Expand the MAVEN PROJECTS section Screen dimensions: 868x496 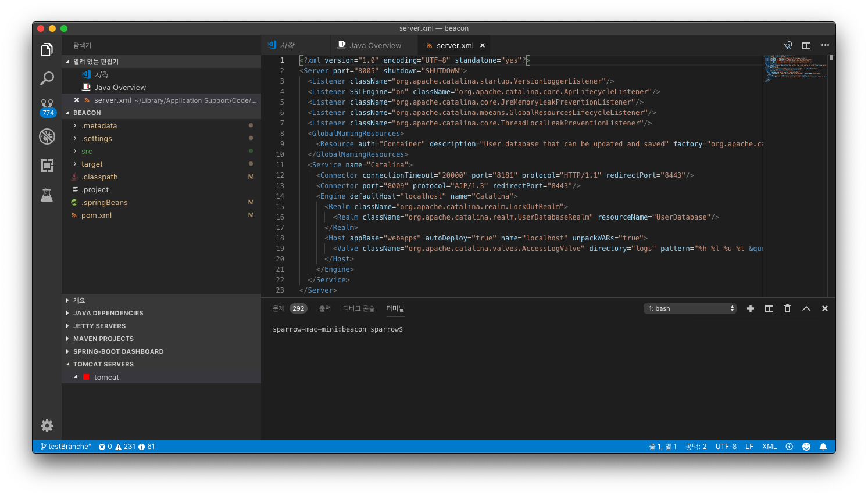point(162,339)
